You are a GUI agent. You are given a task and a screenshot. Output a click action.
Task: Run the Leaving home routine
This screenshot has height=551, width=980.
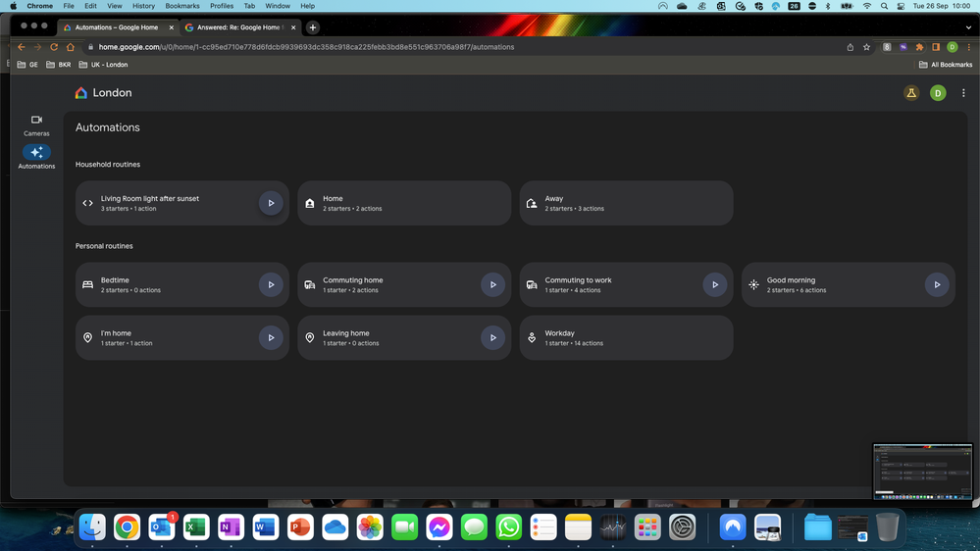pyautogui.click(x=492, y=337)
